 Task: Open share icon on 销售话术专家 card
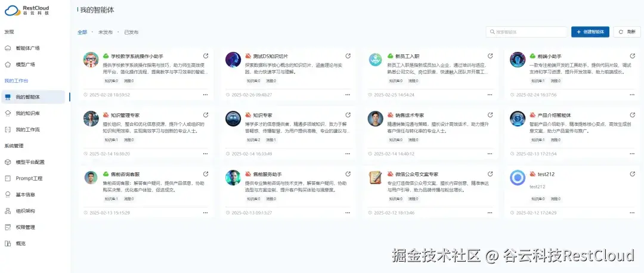tap(490, 115)
